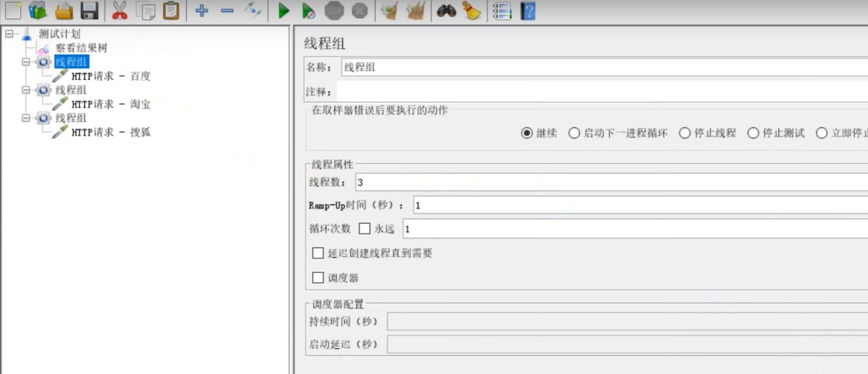Open the Templates book icon
This screenshot has height=374, width=868.
coord(38,10)
